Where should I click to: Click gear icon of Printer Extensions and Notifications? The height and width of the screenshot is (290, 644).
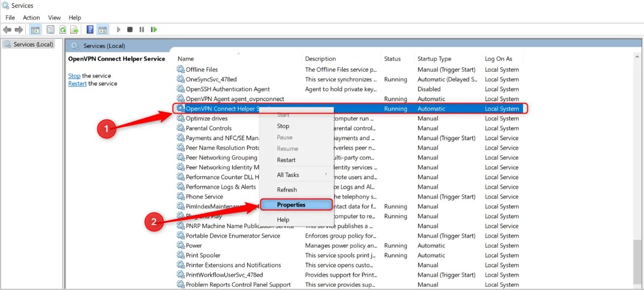point(181,265)
